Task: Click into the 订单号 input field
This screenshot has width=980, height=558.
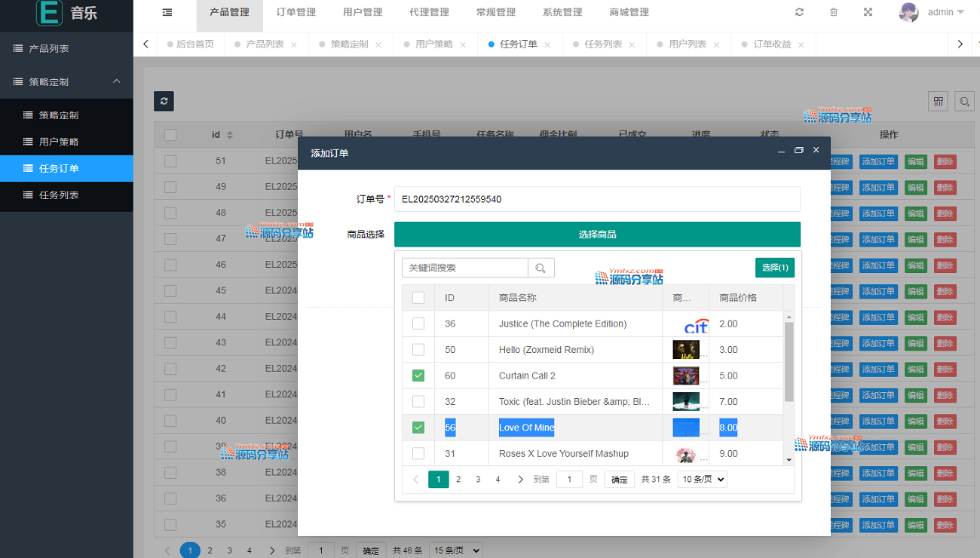Action: tap(596, 199)
